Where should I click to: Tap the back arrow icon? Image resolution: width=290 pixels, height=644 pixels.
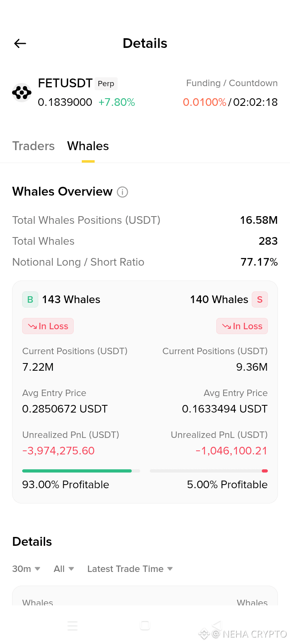click(x=20, y=43)
